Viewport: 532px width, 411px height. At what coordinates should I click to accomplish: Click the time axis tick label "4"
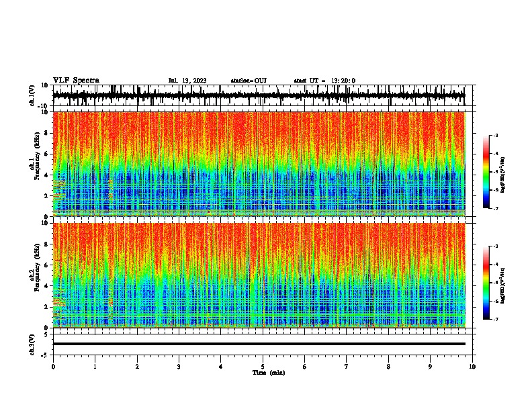tap(221, 367)
